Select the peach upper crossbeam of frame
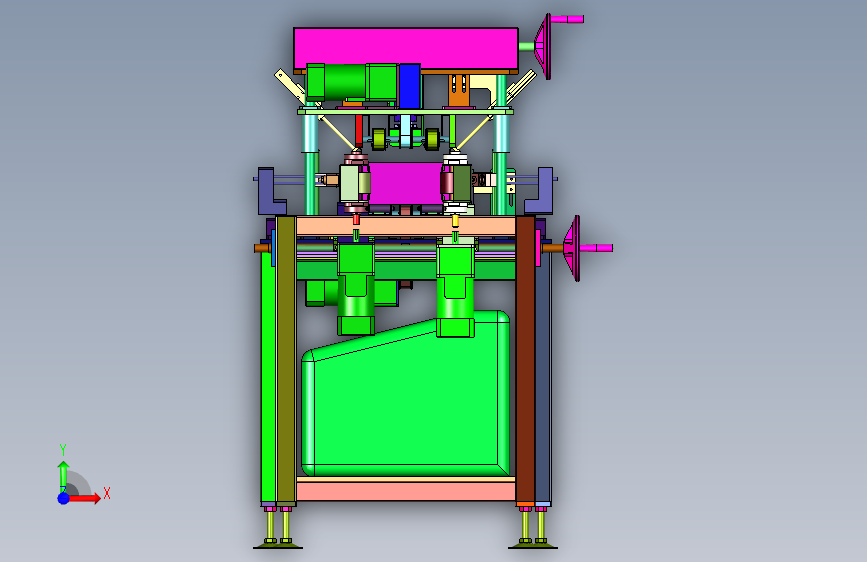The image size is (867, 562). click(406, 226)
